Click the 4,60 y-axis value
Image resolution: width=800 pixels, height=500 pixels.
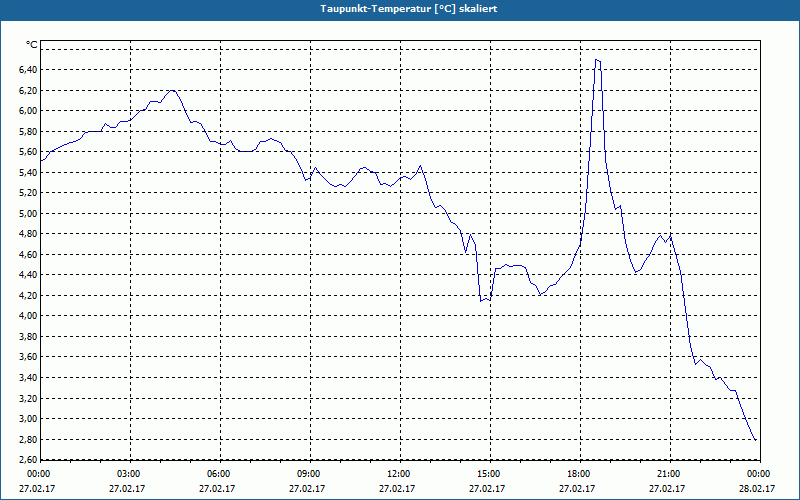[28, 255]
